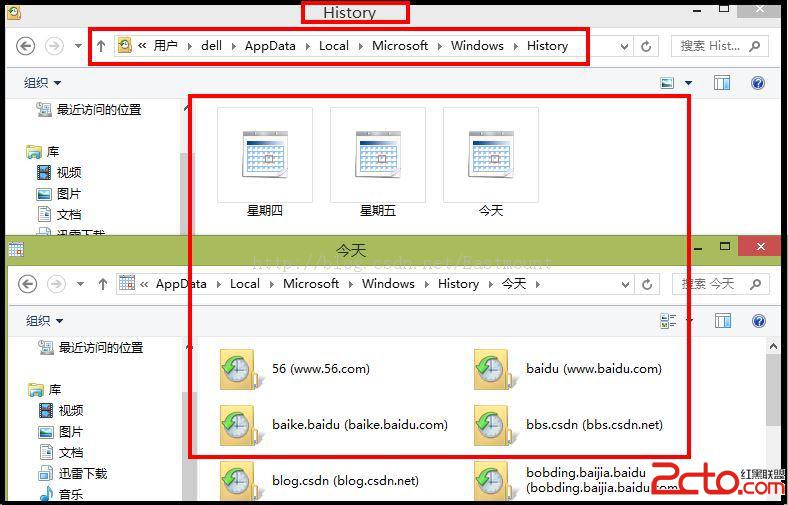This screenshot has width=788, height=505.
Task: Toggle preview pane in 今天 window
Action: (x=723, y=321)
